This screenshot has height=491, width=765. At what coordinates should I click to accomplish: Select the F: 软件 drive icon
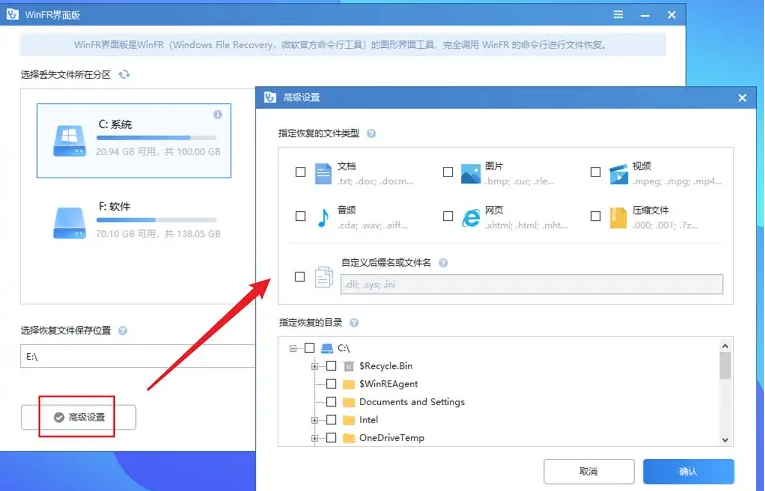[x=69, y=223]
